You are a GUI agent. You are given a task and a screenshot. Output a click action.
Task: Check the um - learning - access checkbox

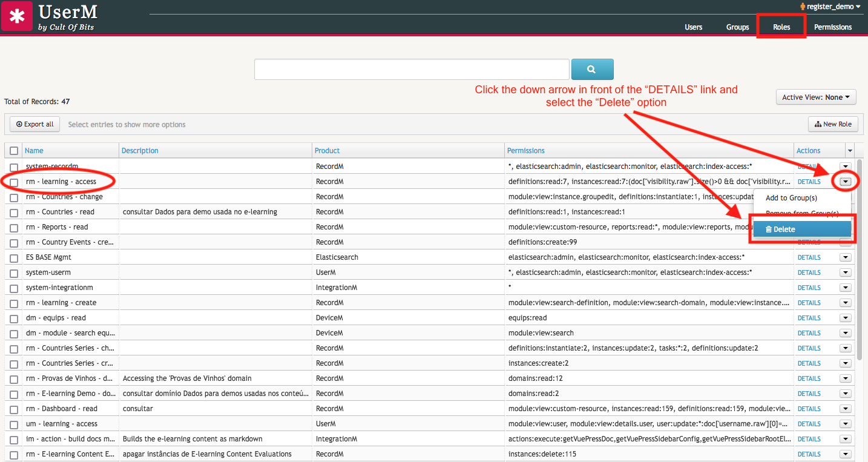coord(14,424)
